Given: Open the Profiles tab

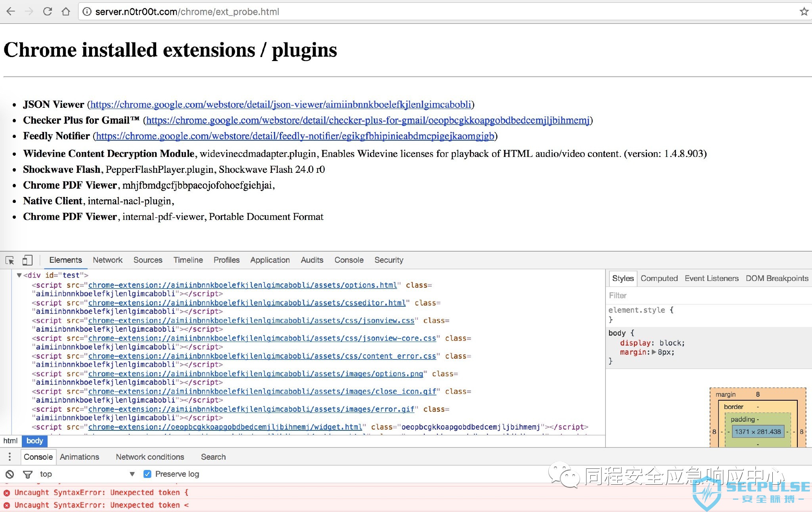Looking at the screenshot, I should pos(226,260).
